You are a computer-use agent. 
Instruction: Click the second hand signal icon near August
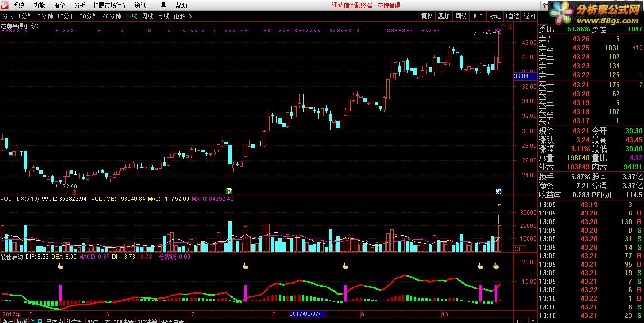pos(245,266)
